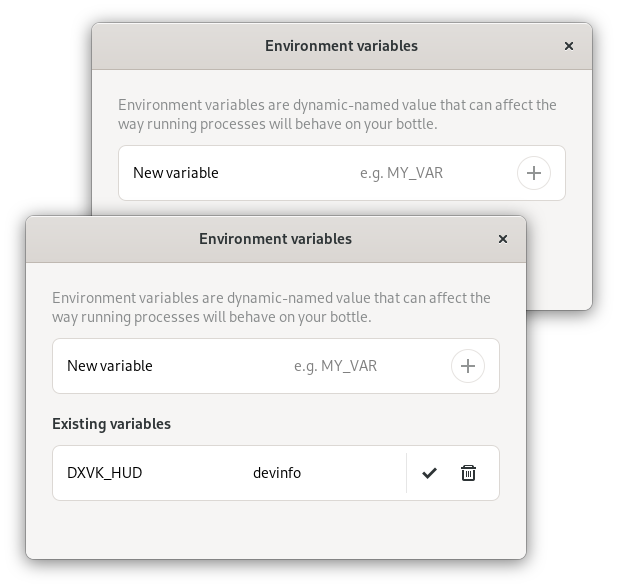Click the back dialog's Environment variables title

pyautogui.click(x=341, y=46)
